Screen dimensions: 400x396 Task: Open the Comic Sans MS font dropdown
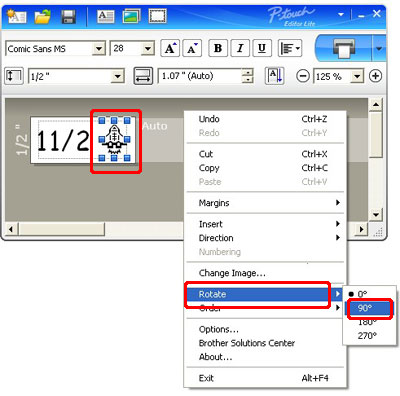[99, 49]
